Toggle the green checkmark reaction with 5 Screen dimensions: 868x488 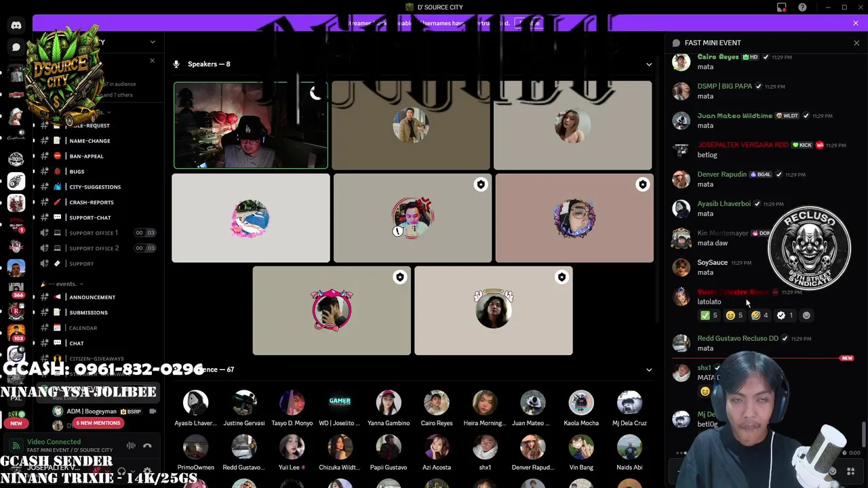click(709, 315)
